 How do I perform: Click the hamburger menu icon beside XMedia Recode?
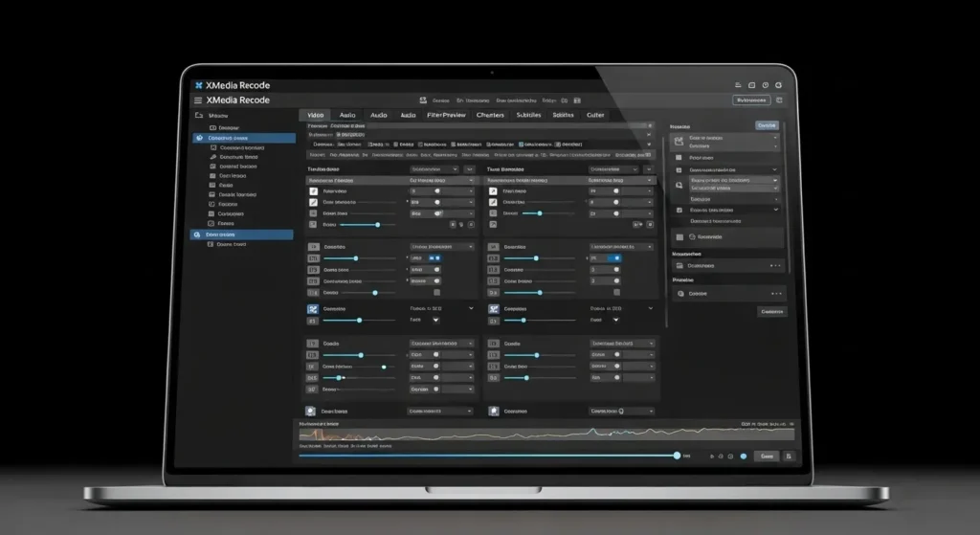click(x=198, y=100)
